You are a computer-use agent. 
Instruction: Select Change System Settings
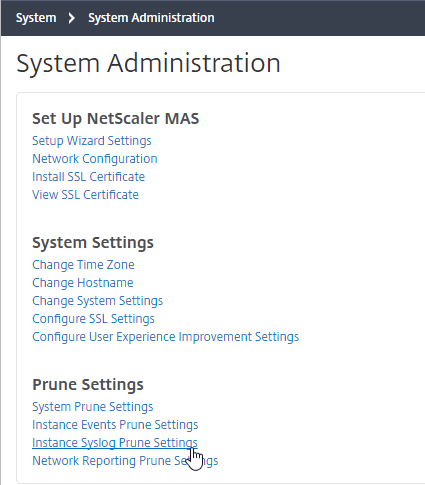tap(97, 301)
